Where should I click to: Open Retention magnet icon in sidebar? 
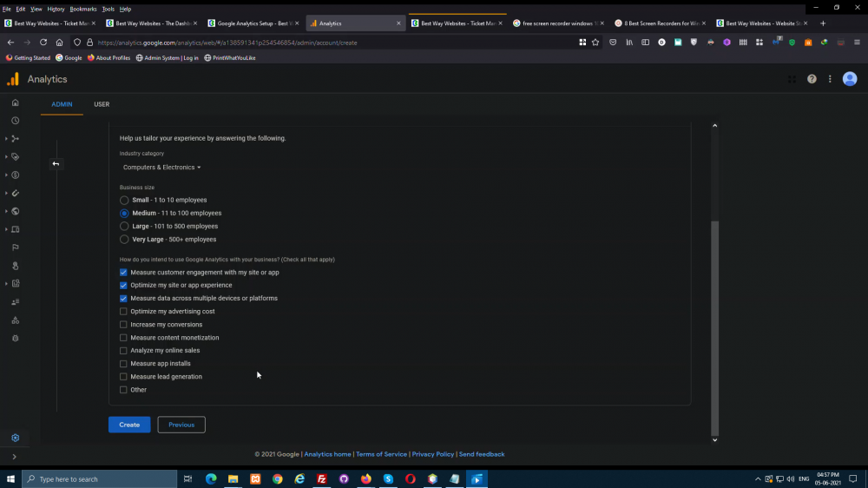click(x=16, y=194)
